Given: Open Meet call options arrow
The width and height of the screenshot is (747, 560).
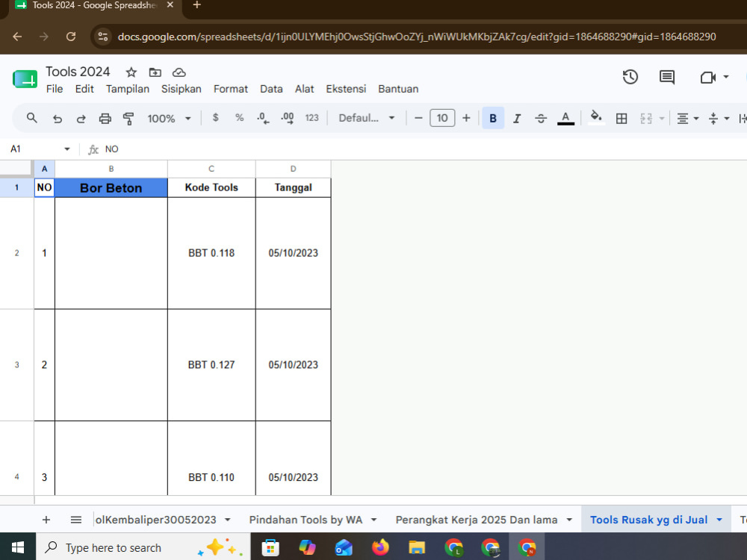Looking at the screenshot, I should [726, 77].
